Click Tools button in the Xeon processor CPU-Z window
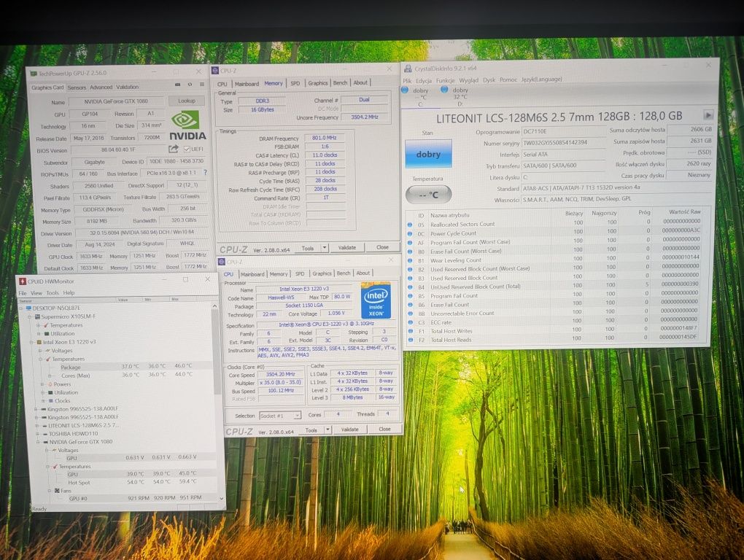Viewport: 744px width, 560px height. click(x=311, y=430)
